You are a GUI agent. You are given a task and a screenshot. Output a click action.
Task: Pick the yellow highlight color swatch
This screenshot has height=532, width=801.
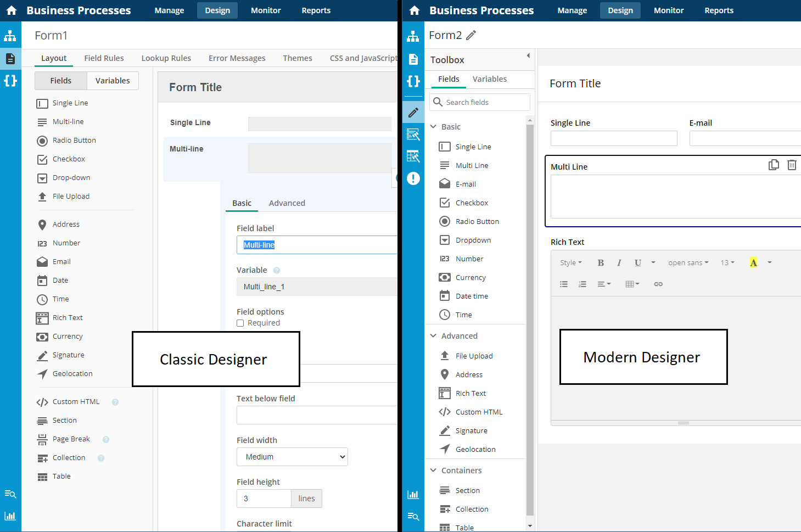[x=753, y=262]
